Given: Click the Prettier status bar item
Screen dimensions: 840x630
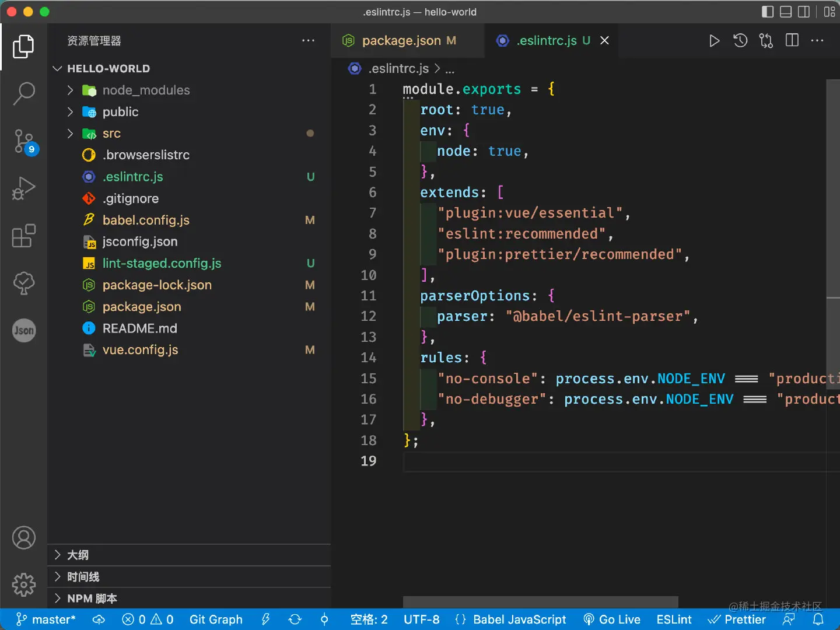Looking at the screenshot, I should pyautogui.click(x=737, y=619).
